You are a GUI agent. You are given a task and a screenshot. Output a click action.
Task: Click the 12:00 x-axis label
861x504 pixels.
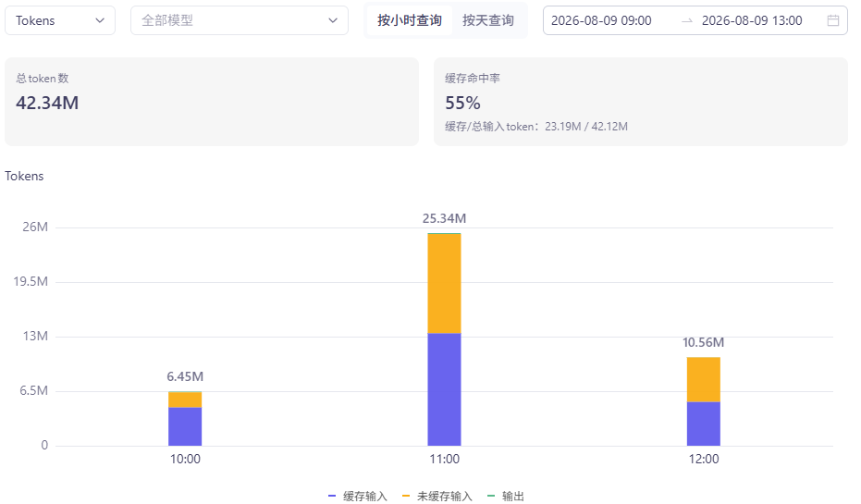point(704,459)
